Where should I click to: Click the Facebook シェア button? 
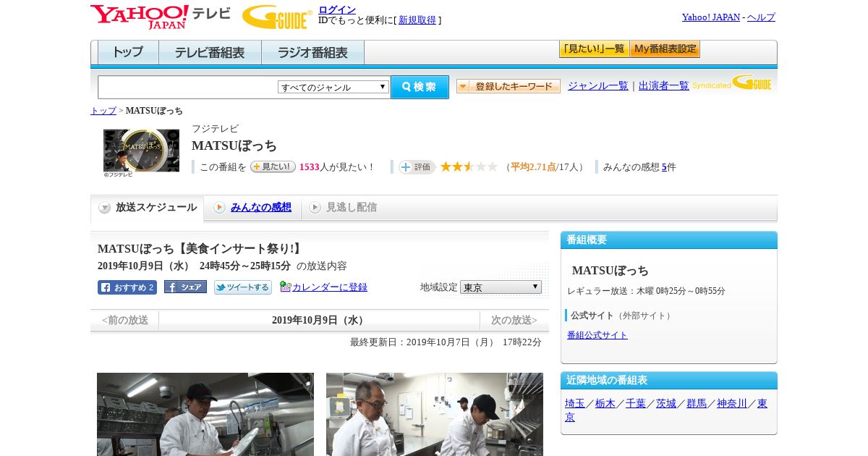point(185,287)
